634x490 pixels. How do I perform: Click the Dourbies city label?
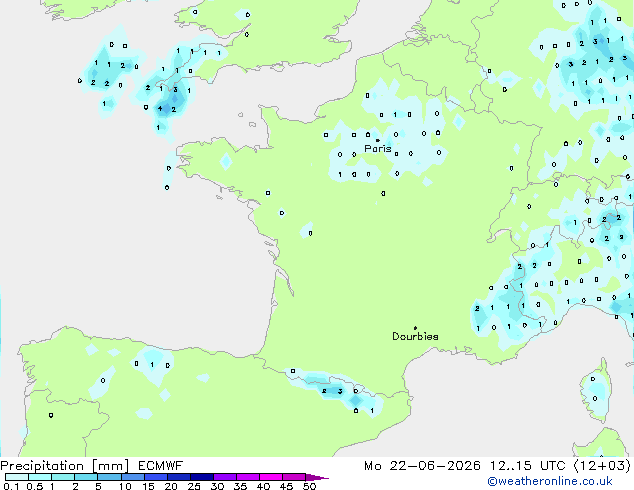(415, 336)
